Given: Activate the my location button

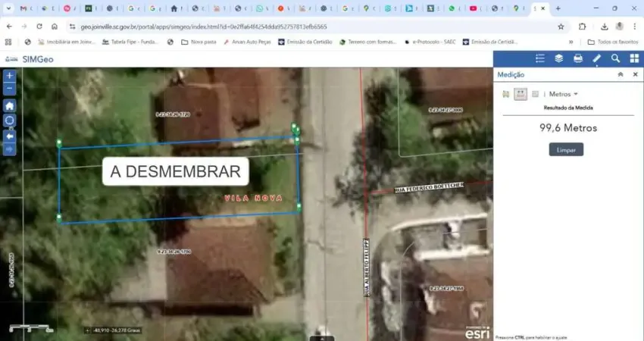Looking at the screenshot, I should click(x=9, y=120).
